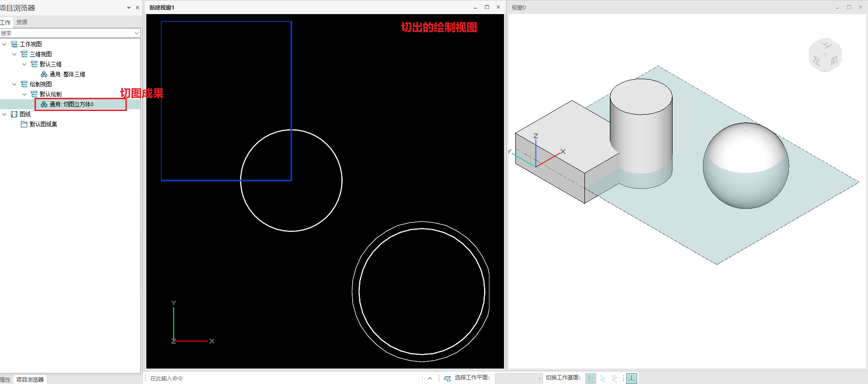Image resolution: width=868 pixels, height=384 pixels.
Task: Click the 绘制视图 tree node icon
Action: click(x=24, y=84)
